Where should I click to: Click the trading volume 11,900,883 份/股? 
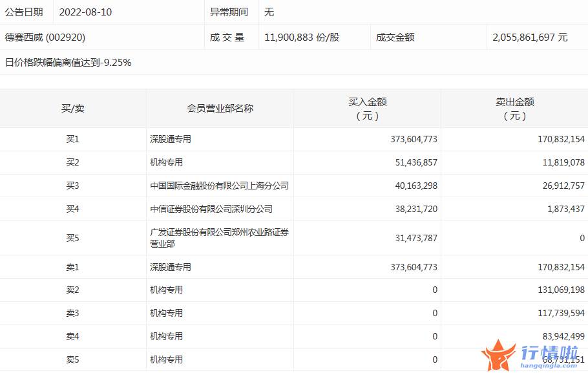tap(302, 37)
